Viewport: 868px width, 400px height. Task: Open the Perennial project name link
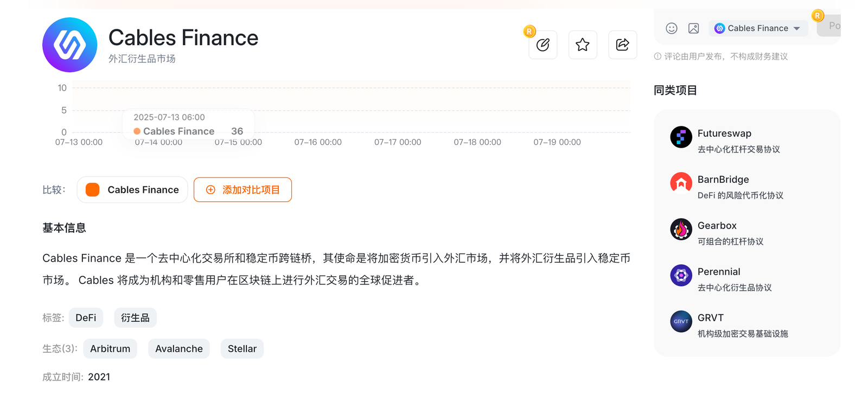pyautogui.click(x=719, y=272)
